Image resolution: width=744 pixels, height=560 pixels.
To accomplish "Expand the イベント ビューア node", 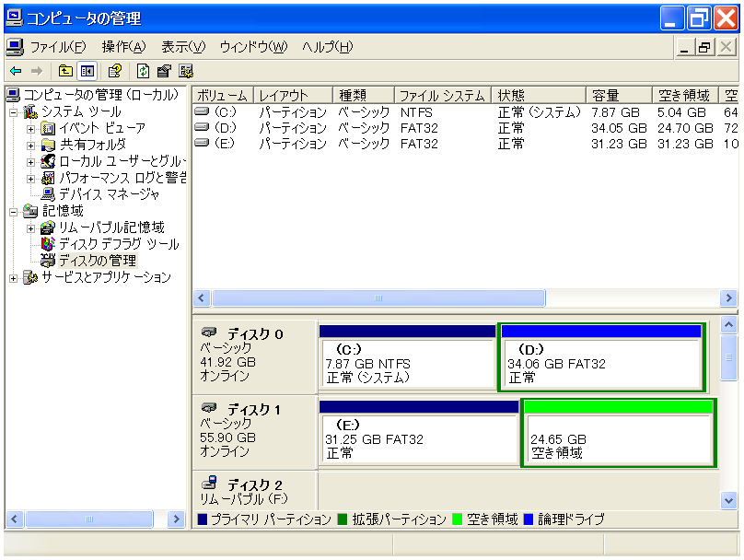I will click(30, 129).
